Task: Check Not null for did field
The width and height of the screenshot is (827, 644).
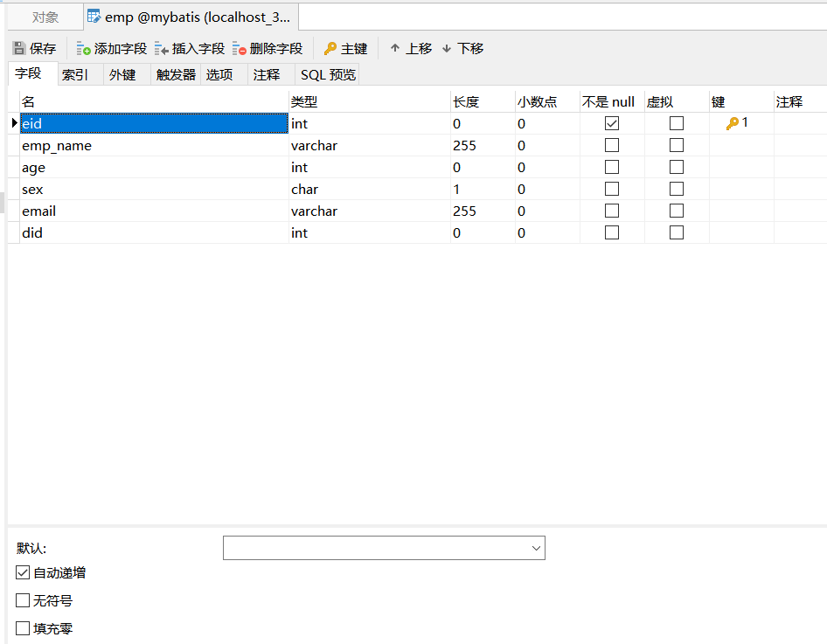Action: 612,232
